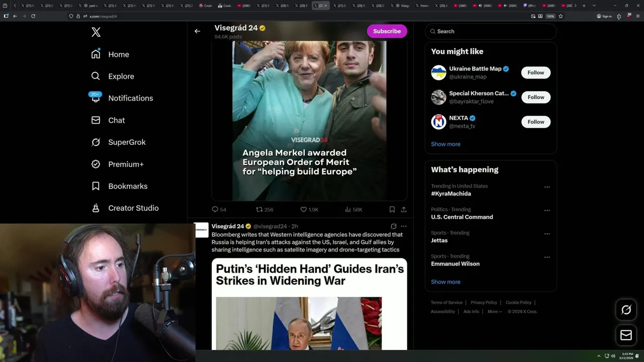Viewport: 644px width, 362px height.
Task: Open Chat in the sidebar
Action: point(108,120)
